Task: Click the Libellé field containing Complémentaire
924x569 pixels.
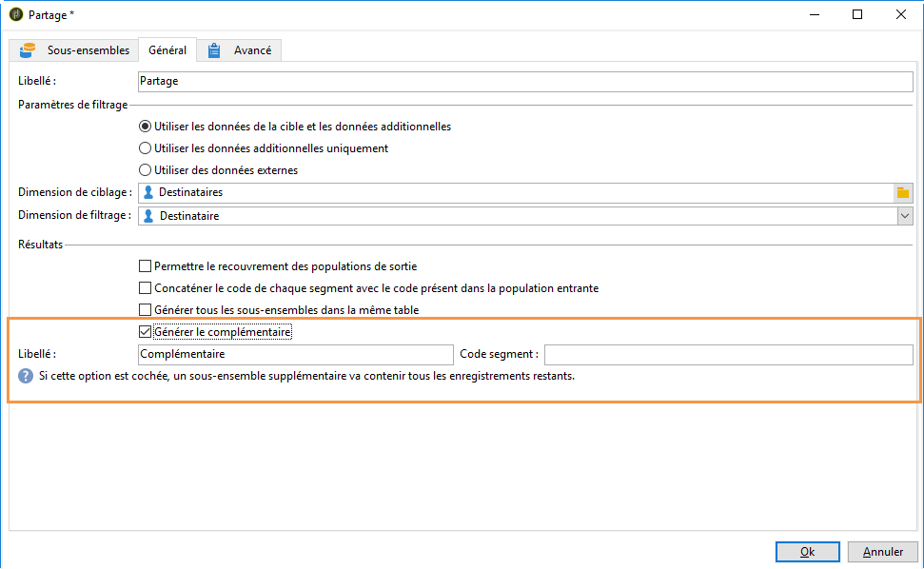Action: (296, 355)
